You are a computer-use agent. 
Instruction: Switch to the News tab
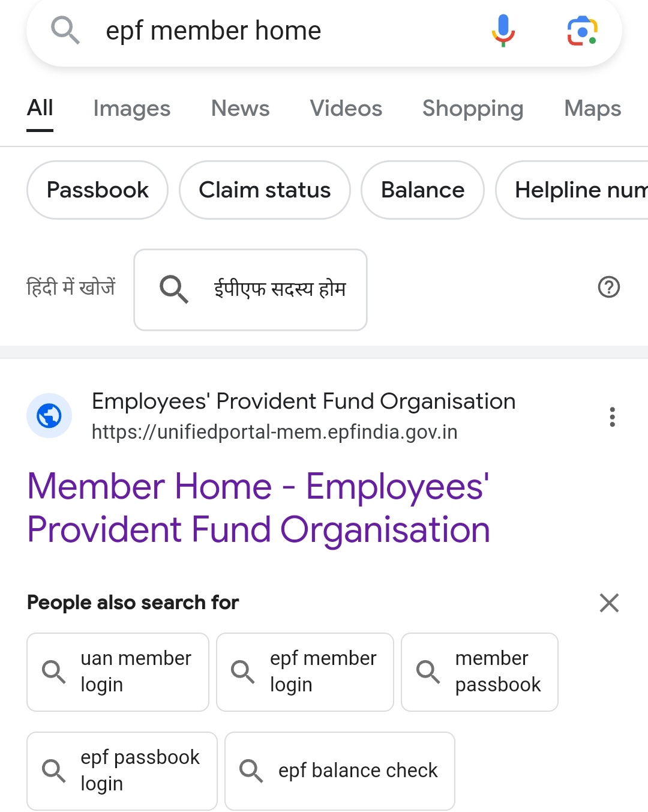240,109
